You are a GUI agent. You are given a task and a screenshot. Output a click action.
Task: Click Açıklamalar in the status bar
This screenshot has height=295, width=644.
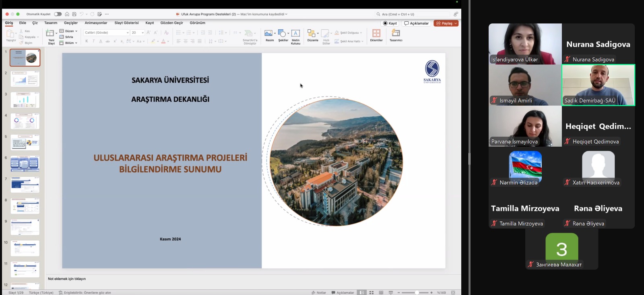tap(343, 293)
